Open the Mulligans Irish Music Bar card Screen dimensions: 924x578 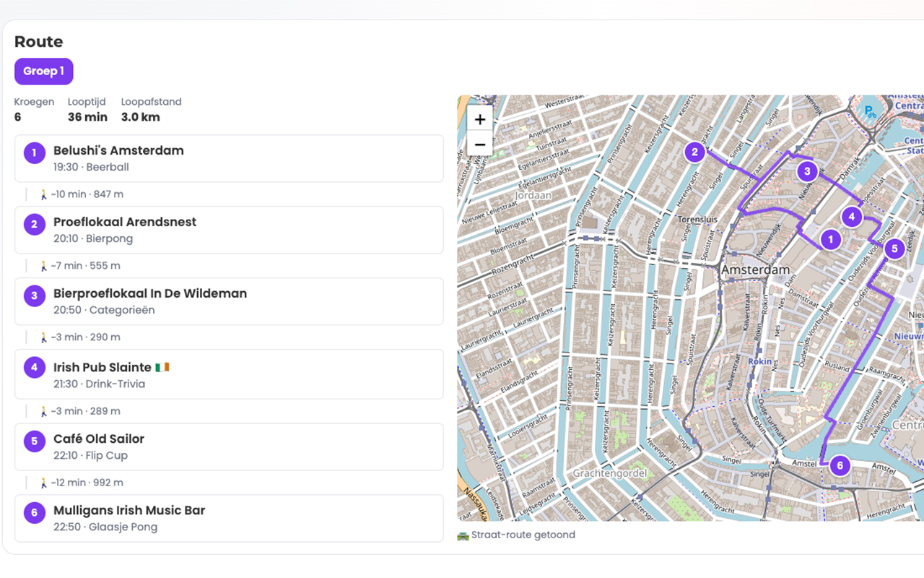(229, 518)
